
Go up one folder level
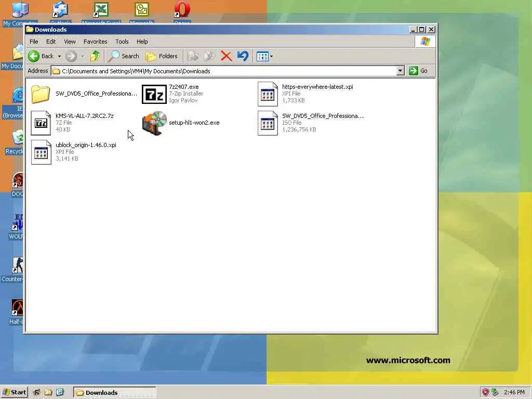coord(95,56)
